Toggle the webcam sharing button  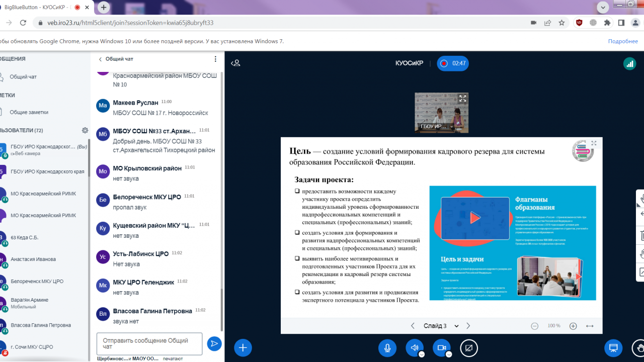point(442,347)
